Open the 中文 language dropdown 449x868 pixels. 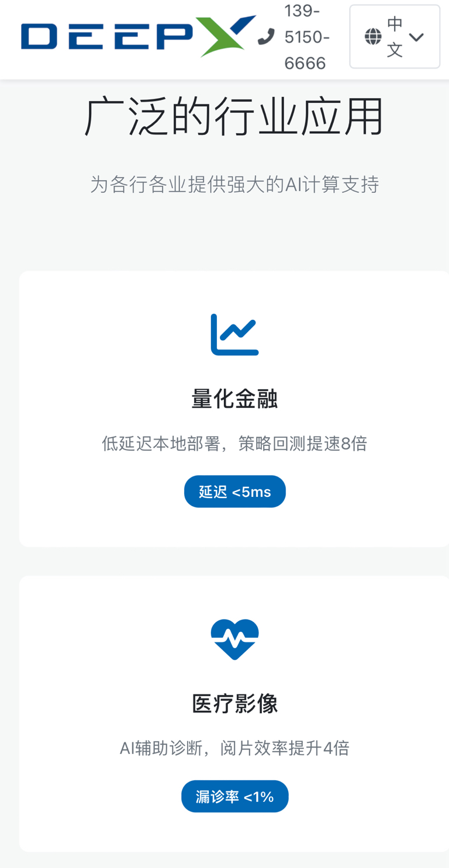(x=395, y=37)
